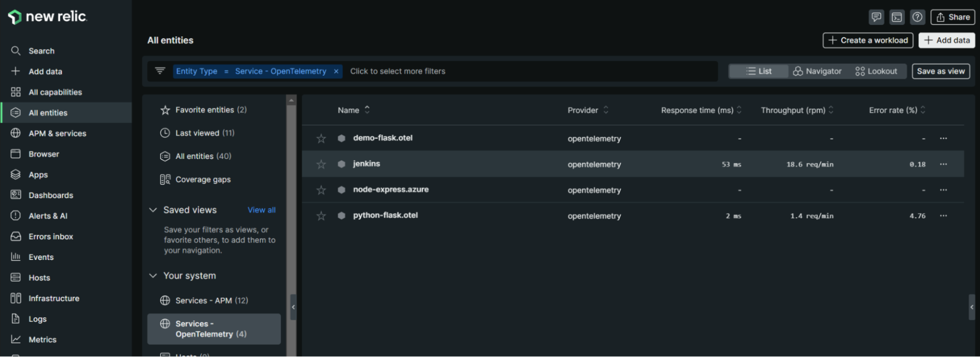Open Last viewed (11)
The width and height of the screenshot is (980, 357).
205,133
